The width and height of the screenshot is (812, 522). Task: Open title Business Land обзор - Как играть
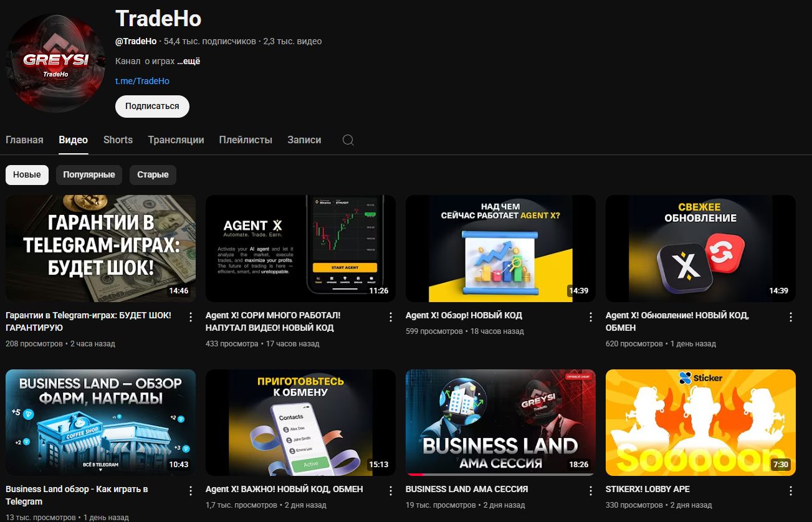(x=77, y=495)
